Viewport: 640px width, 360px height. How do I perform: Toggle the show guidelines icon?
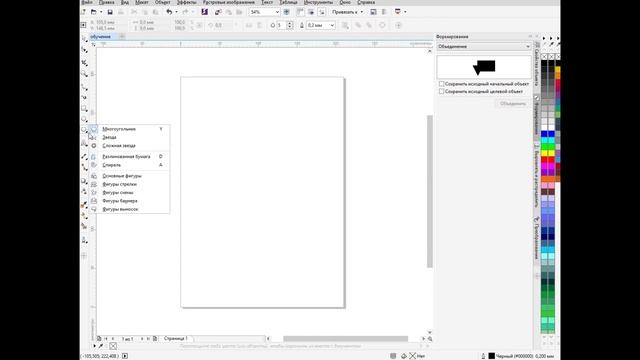click(x=322, y=12)
